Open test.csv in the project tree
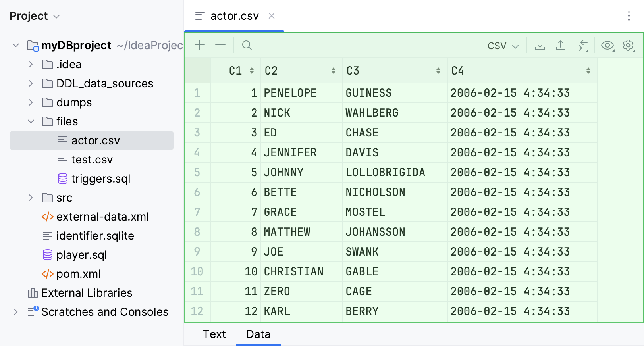The width and height of the screenshot is (644, 346). pos(92,160)
